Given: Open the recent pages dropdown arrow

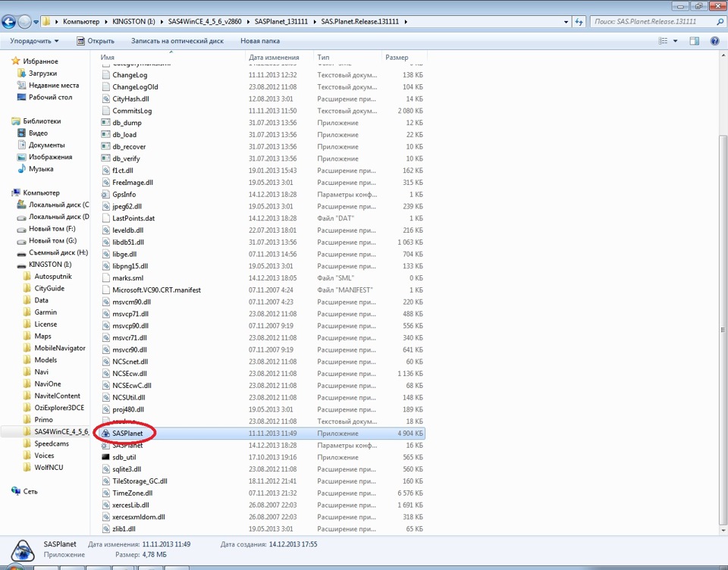Looking at the screenshot, I should tap(36, 22).
